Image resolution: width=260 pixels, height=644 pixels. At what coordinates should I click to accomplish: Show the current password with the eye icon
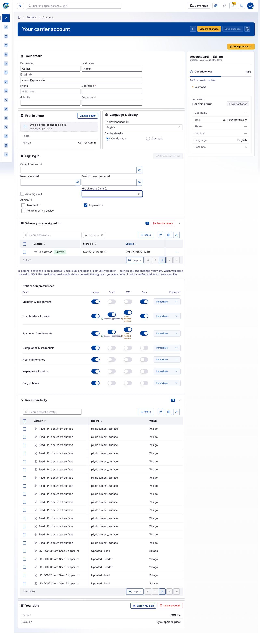click(x=139, y=170)
